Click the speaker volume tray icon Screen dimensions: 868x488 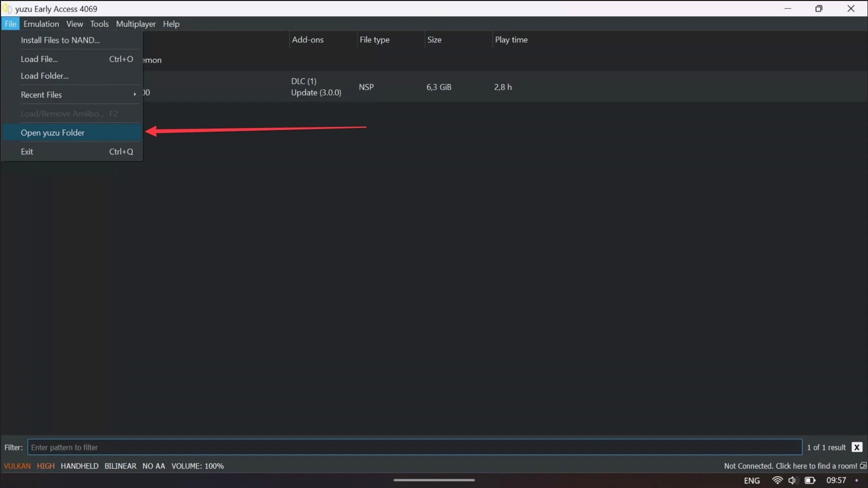point(793,480)
